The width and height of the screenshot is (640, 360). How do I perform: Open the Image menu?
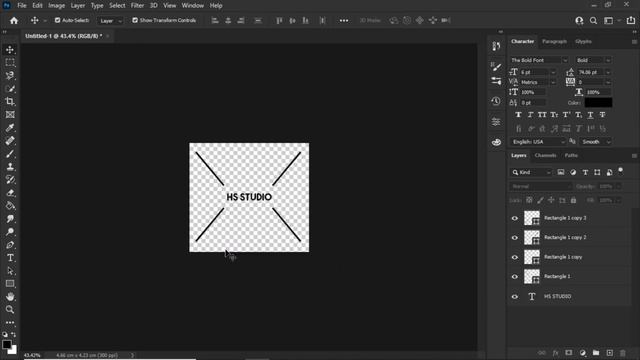point(56,5)
